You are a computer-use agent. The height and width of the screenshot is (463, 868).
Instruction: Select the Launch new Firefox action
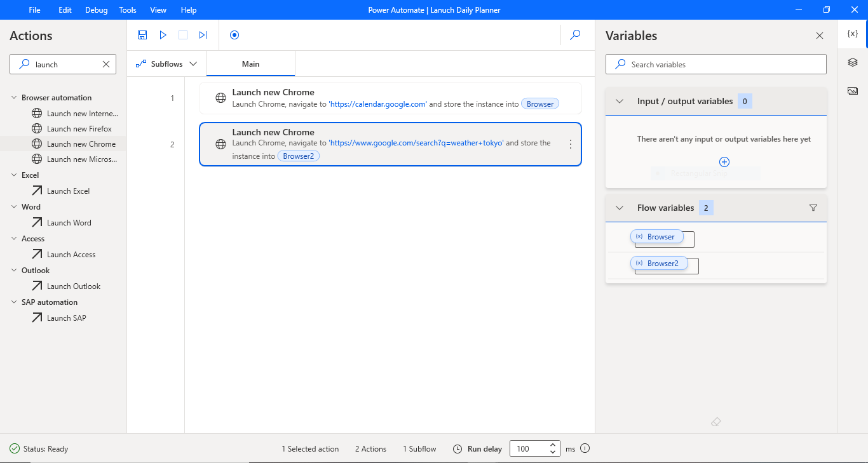(71, 128)
